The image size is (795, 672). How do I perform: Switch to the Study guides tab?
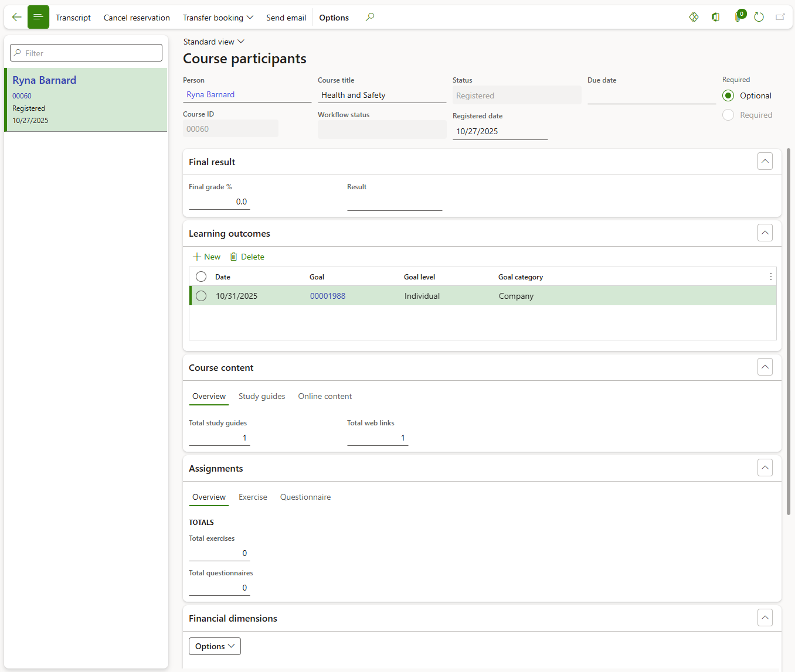261,396
